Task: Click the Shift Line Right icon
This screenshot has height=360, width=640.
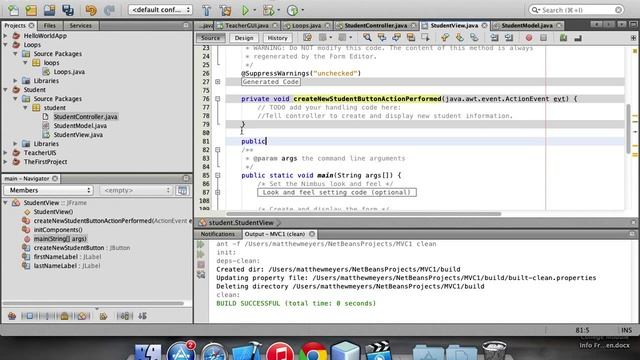Action: coord(509,38)
